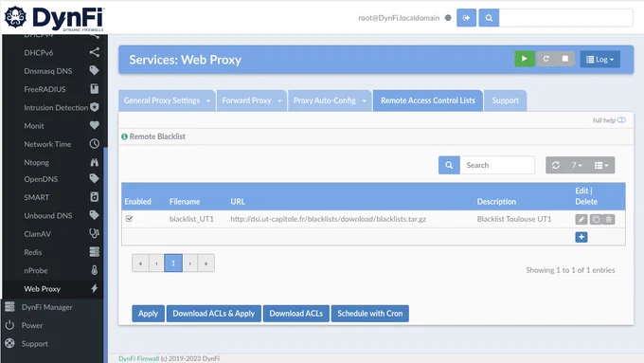Expand the Forward Proxy tab arrow
The height and width of the screenshot is (363, 644).
(279, 100)
